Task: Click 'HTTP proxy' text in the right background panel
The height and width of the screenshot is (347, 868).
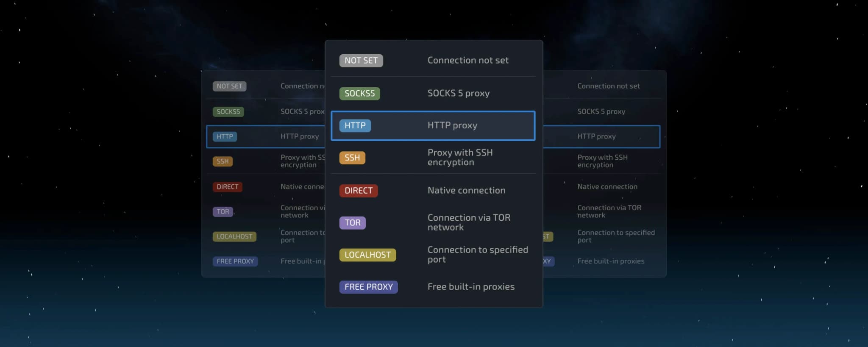Action: (x=596, y=136)
